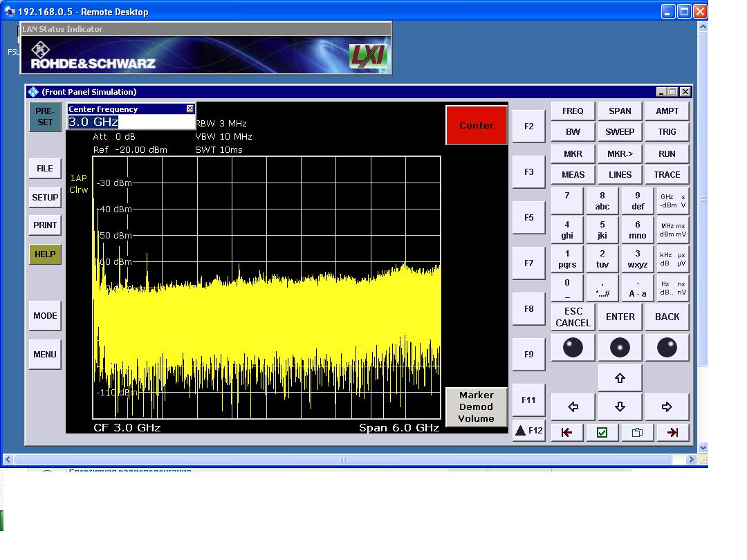Image resolution: width=747 pixels, height=560 pixels.
Task: Open the FILE menu key
Action: click(45, 169)
